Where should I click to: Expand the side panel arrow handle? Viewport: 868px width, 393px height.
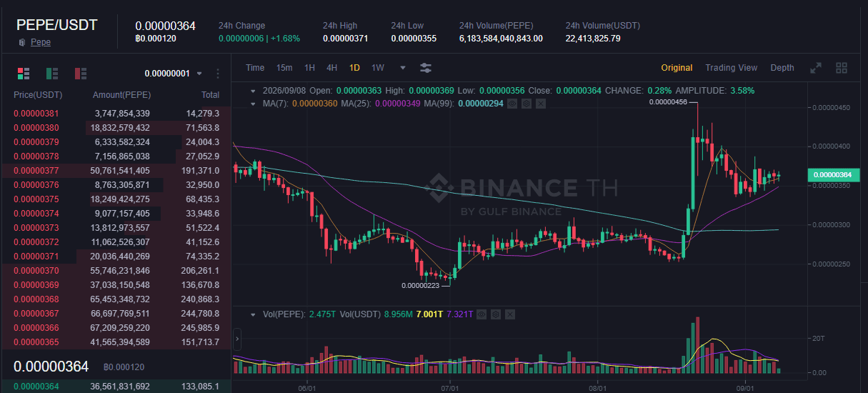coord(236,339)
